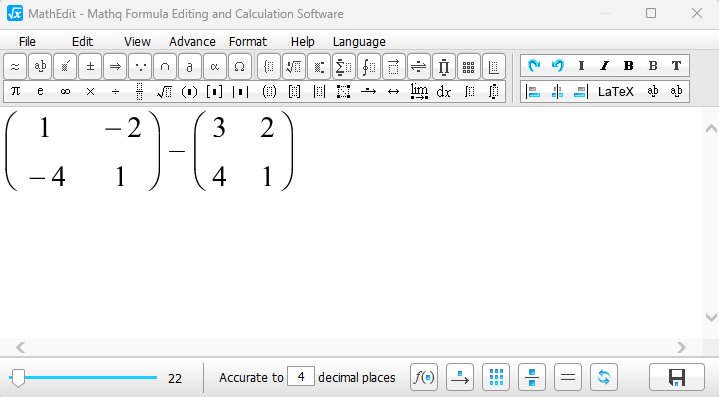Click the arrow substitution calculation button

click(460, 377)
